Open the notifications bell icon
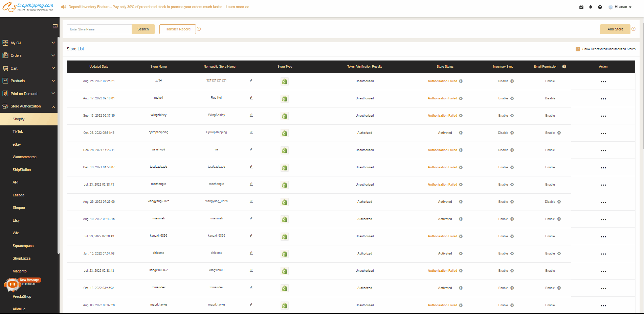The width and height of the screenshot is (644, 314). [x=591, y=7]
